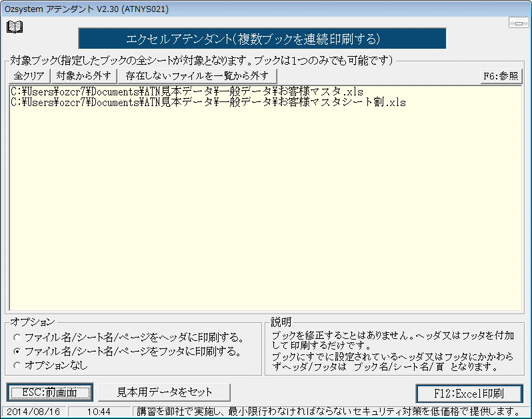Viewport: 532px width, 419px height.
Task: Start printing with F12:Excel印刷
Action: point(469,394)
